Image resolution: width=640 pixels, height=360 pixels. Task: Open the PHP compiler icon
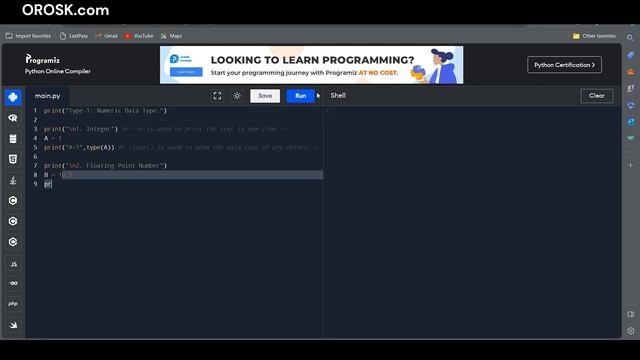coord(13,304)
